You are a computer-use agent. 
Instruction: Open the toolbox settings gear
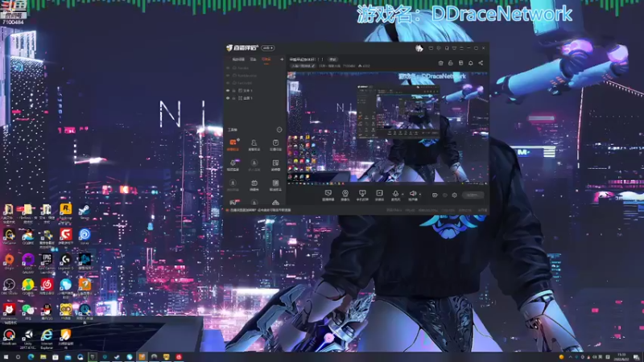(x=279, y=130)
